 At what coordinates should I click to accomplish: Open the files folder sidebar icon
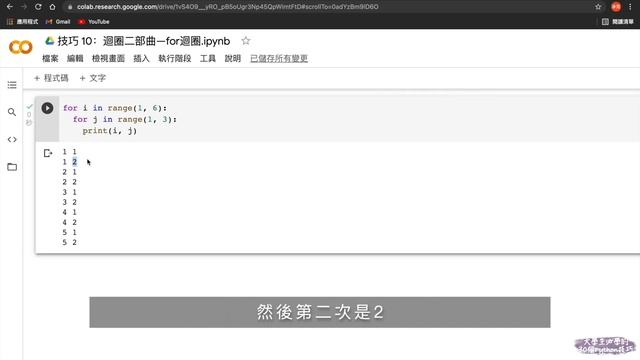12,167
